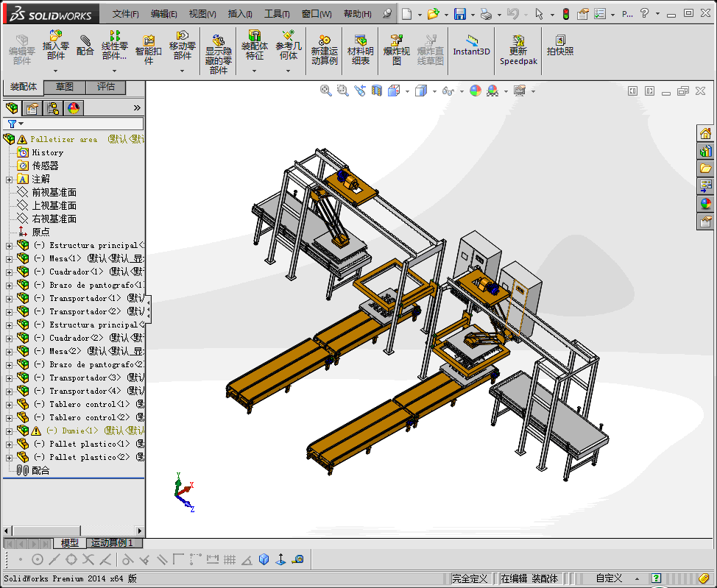
Task: Open the Insert Components (插入零部件) dropdown arrow
Action: point(56,71)
